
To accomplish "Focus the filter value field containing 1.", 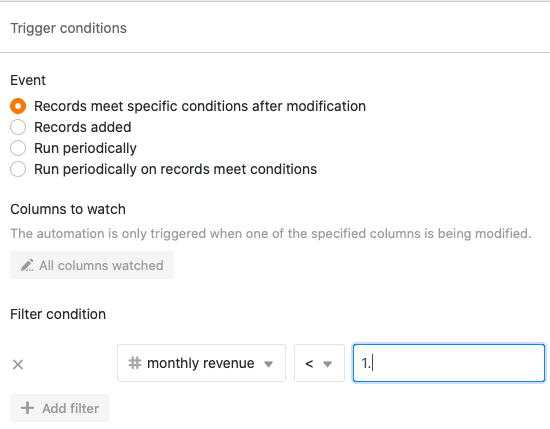I will point(449,363).
